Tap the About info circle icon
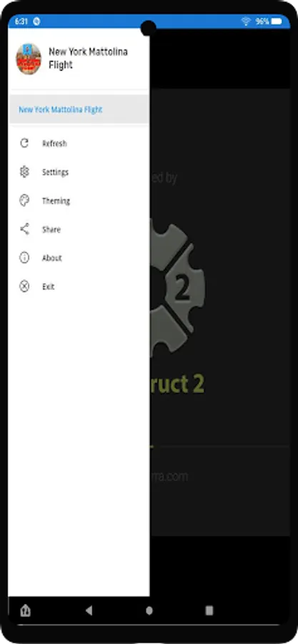Viewport: 298px width, 644px height. 24,258
